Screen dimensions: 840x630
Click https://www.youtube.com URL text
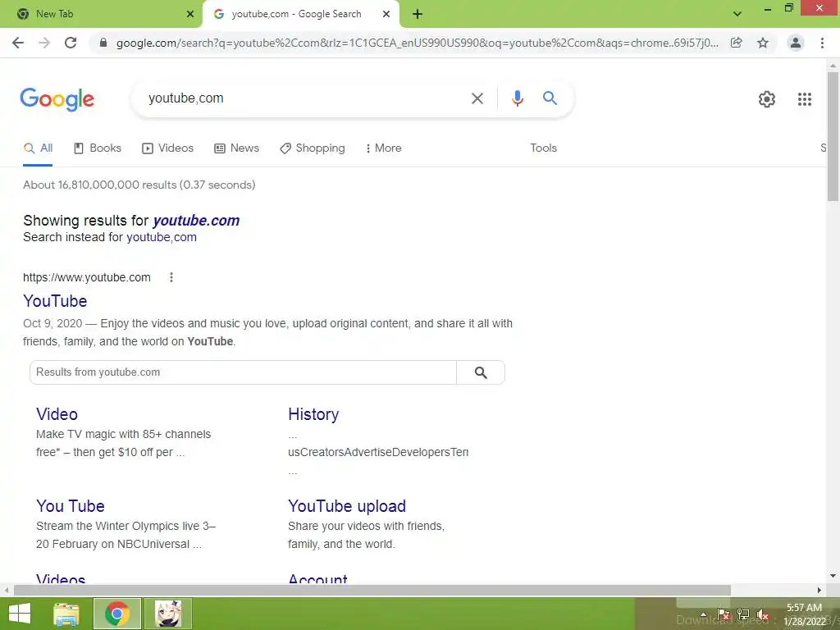tap(87, 277)
